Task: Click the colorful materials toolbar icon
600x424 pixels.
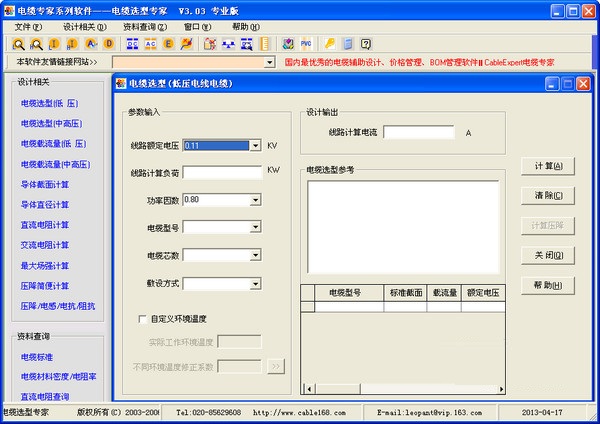Action: 288,44
